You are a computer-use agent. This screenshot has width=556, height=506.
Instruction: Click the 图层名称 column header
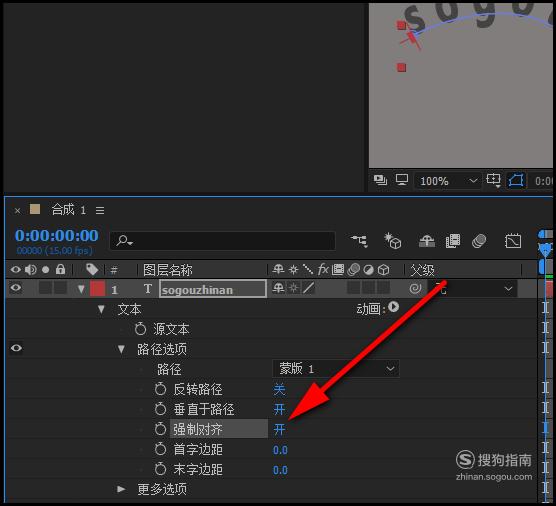168,270
